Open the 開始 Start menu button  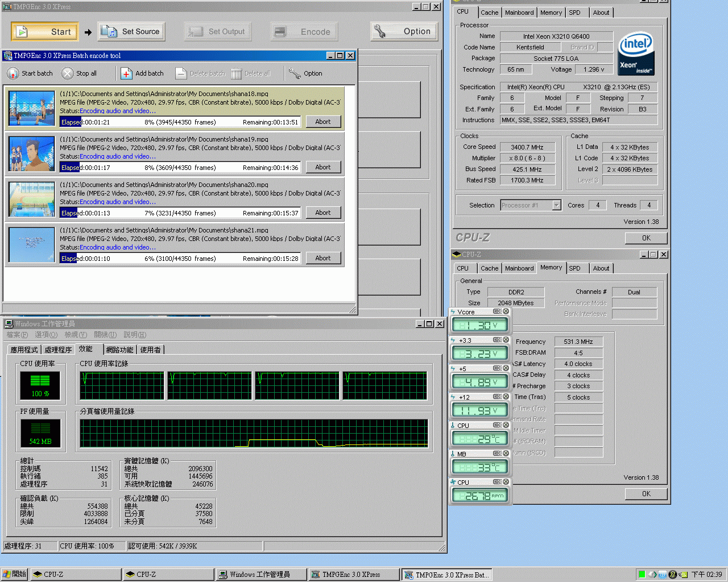[15, 575]
